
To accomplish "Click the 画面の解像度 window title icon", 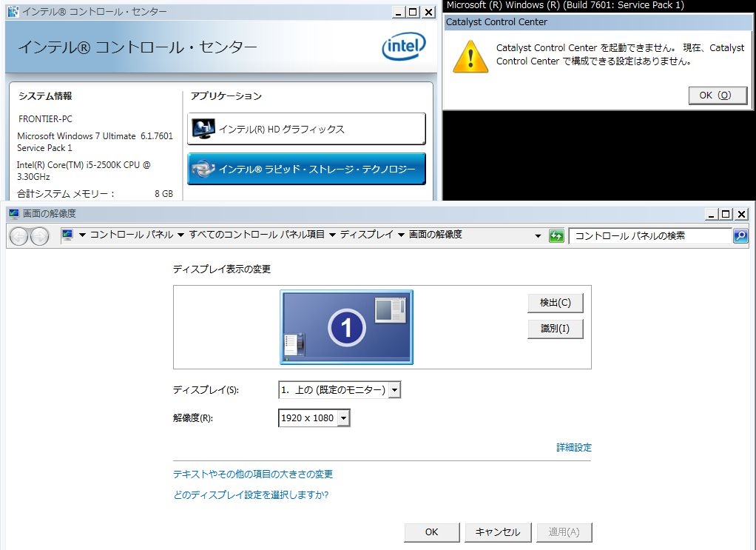I will point(14,213).
